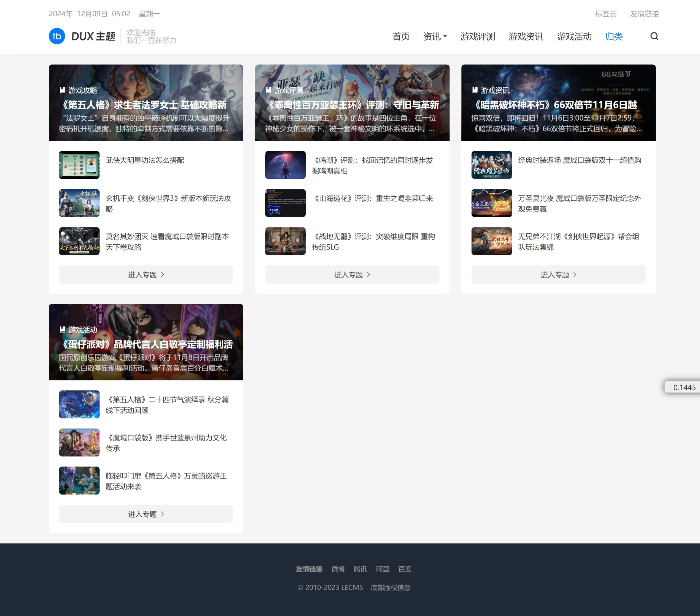
Task: Click 进入专题 chevron under 游戏活动 card
Action: 162,514
